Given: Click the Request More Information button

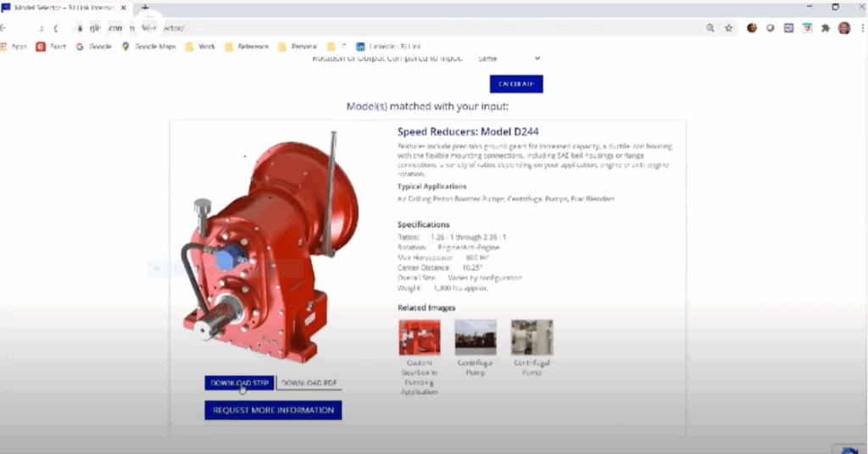Looking at the screenshot, I should 272,410.
